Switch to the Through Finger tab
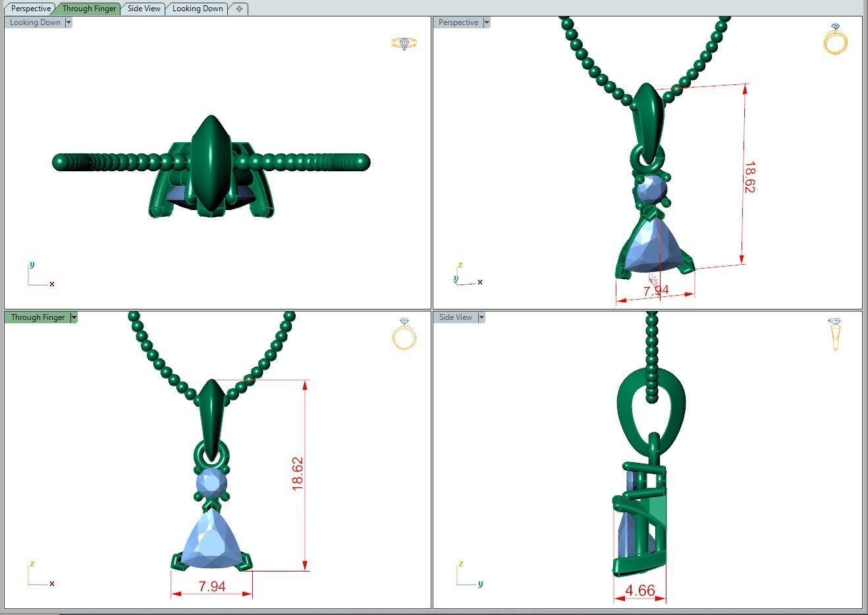868x615 pixels. pyautogui.click(x=89, y=9)
